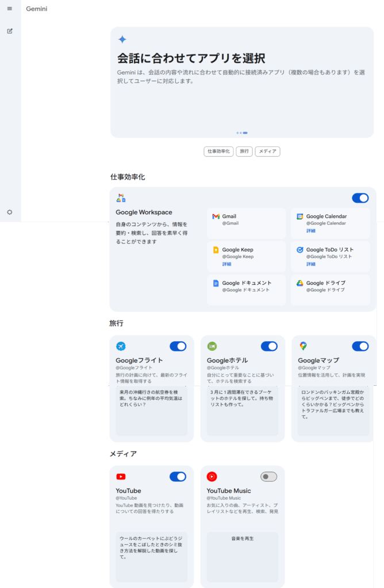Viewport: 384px width, 588px height.
Task: Click the Google Workspace title text
Action: [x=144, y=212]
